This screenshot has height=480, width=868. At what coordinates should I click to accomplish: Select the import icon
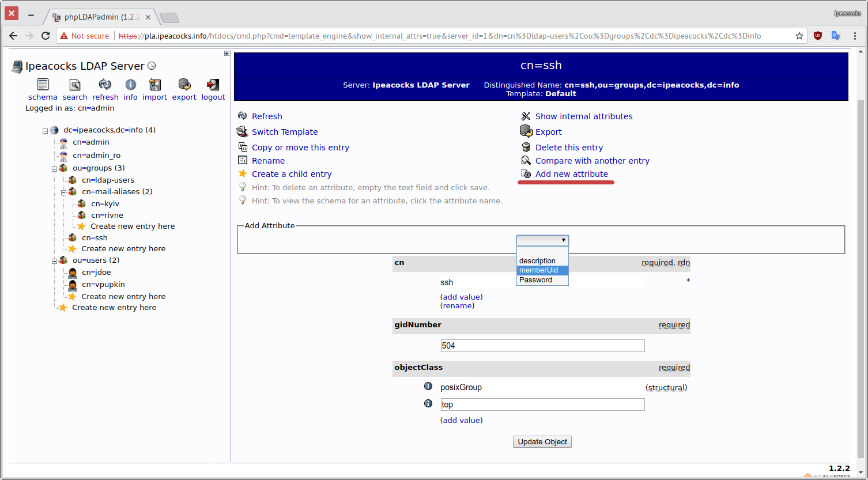coord(154,85)
